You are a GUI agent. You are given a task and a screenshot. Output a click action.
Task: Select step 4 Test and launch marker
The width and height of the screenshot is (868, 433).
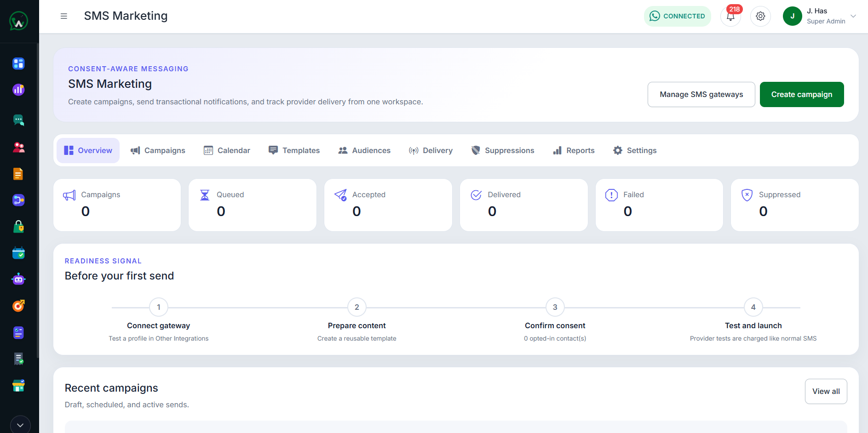click(x=753, y=307)
